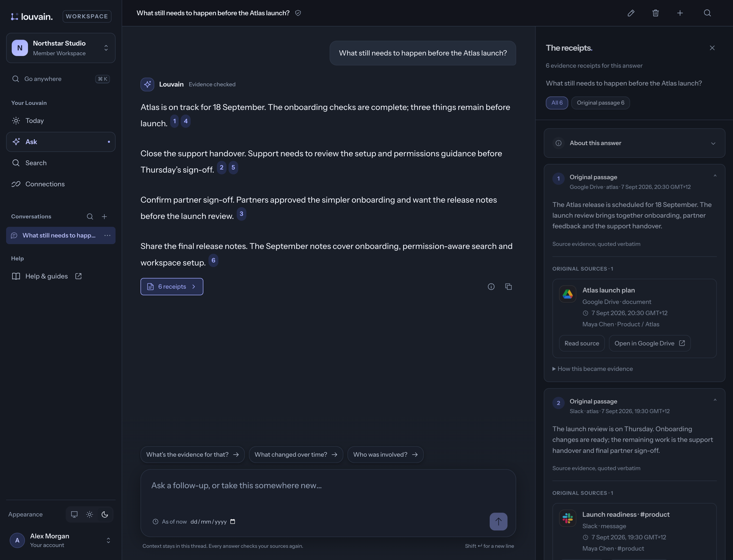Open the conversation's three-dot options menu
The width and height of the screenshot is (733, 560).
(107, 235)
